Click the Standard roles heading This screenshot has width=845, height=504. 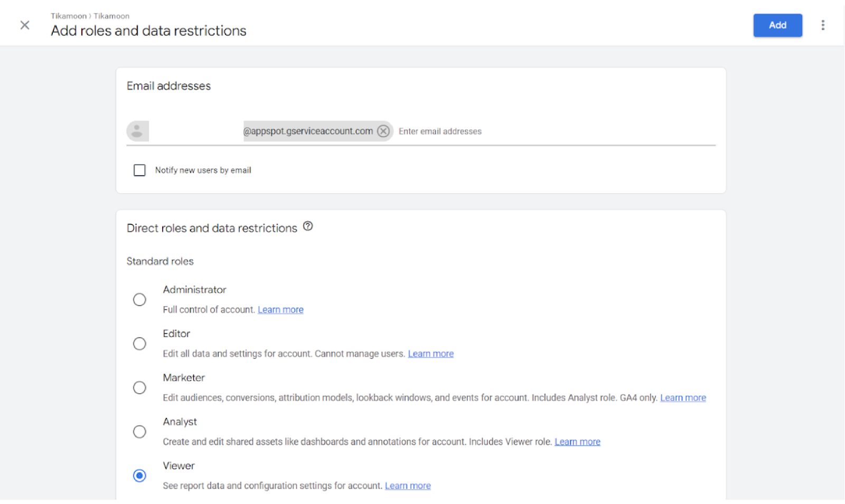click(x=160, y=261)
